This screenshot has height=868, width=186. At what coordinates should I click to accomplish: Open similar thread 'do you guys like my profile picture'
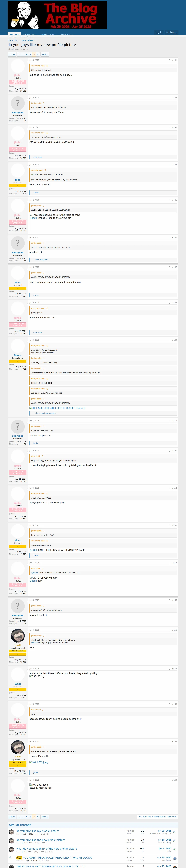pyautogui.click(x=38, y=831)
